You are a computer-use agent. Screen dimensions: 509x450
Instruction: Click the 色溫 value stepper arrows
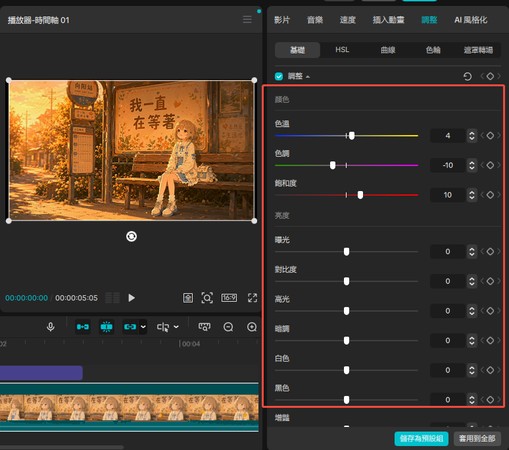pos(472,136)
